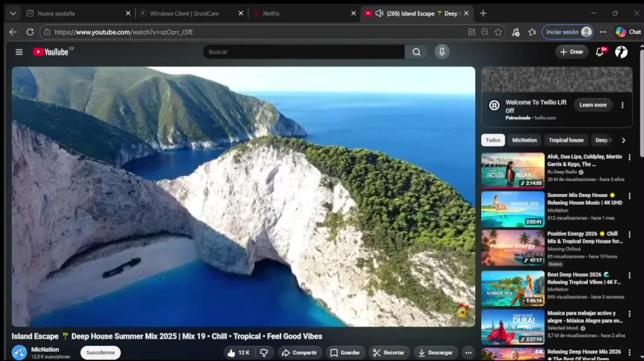The height and width of the screenshot is (361, 644).
Task: Go to the YouTube home logo
Action: tap(51, 52)
